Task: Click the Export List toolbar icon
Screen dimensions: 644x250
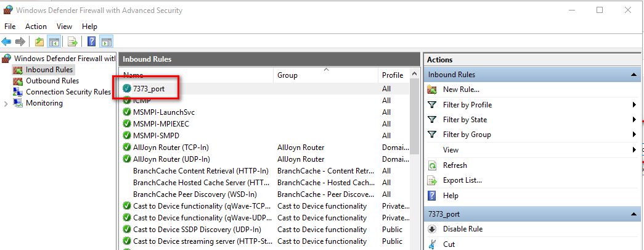Action: (x=73, y=41)
